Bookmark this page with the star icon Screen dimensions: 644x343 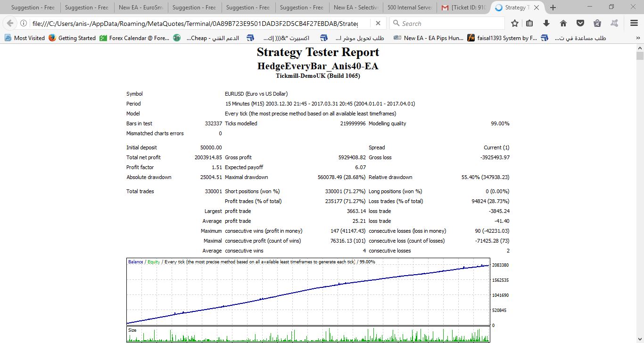[515, 23]
